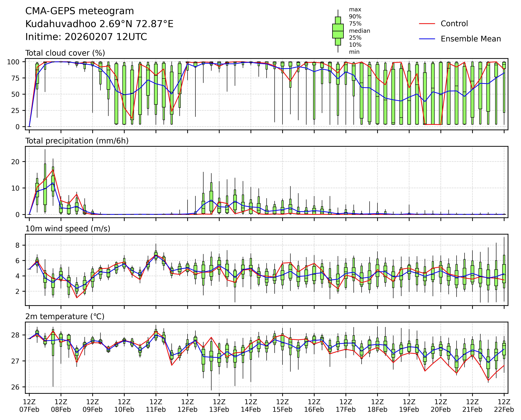The image size is (521, 420).
Task: Click the '10m wind speed (m/s)' panel title
Action: tap(68, 229)
